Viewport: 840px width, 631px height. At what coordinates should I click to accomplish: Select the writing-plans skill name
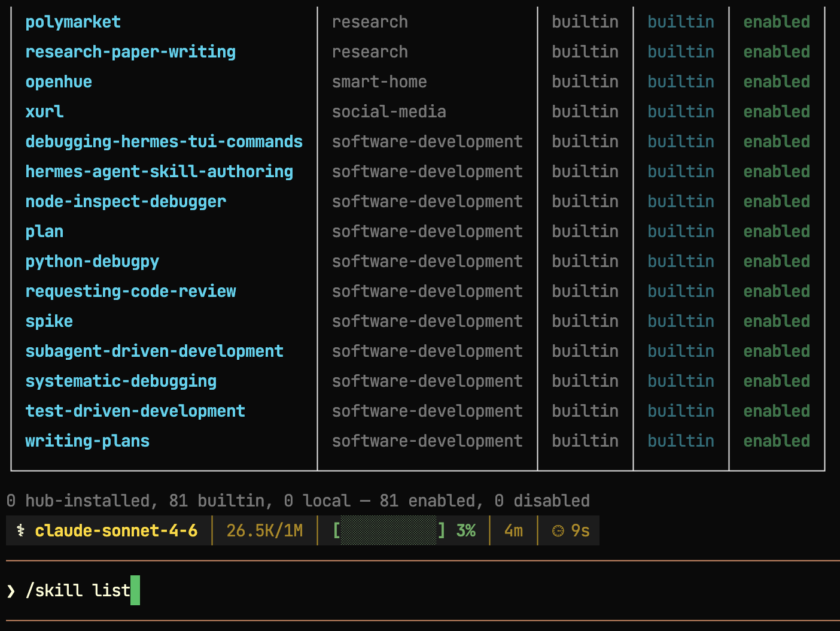click(x=87, y=441)
